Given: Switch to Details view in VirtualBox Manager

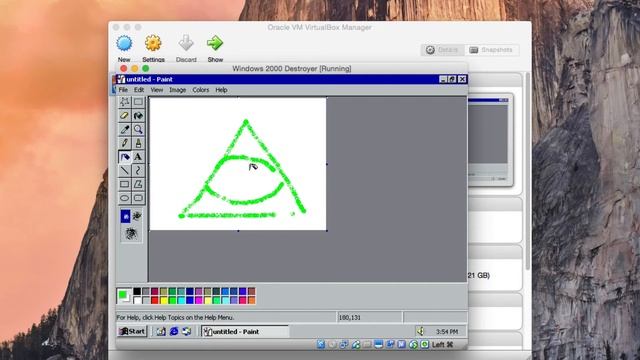Looking at the screenshot, I should (x=443, y=50).
